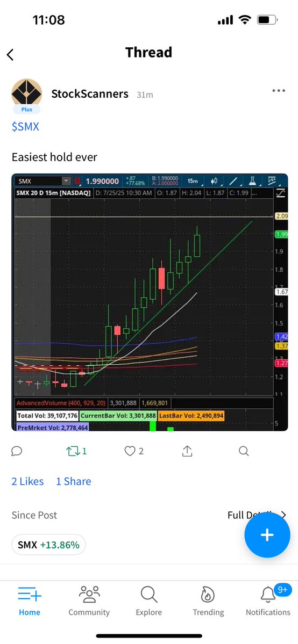Like the post with heart icon

click(130, 451)
